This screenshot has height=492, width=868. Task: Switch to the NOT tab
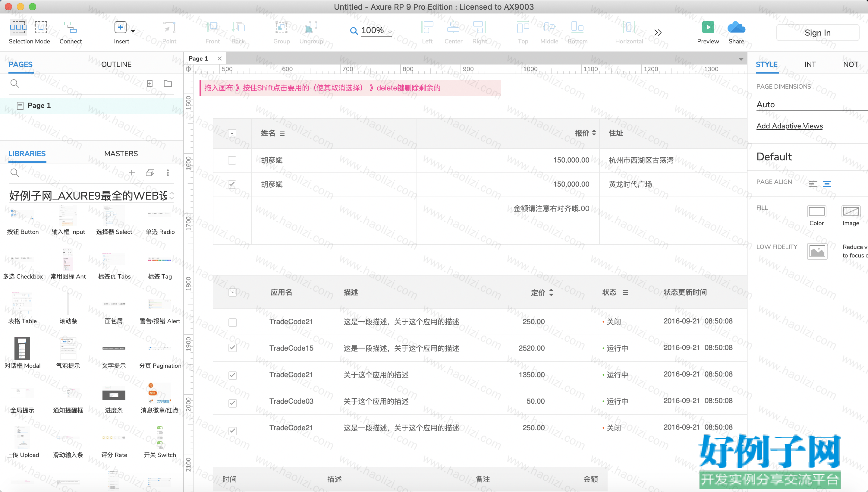[851, 64]
